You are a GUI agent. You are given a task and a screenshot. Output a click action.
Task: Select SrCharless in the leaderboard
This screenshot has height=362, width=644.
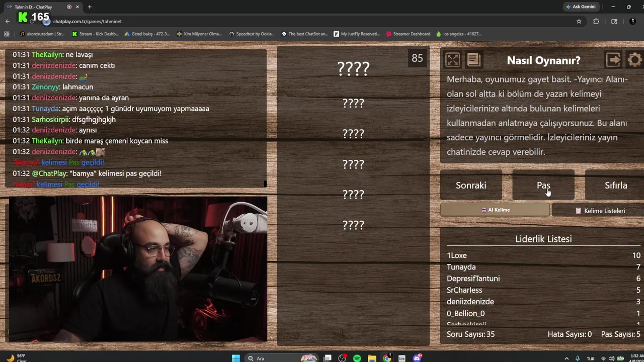(x=543, y=290)
